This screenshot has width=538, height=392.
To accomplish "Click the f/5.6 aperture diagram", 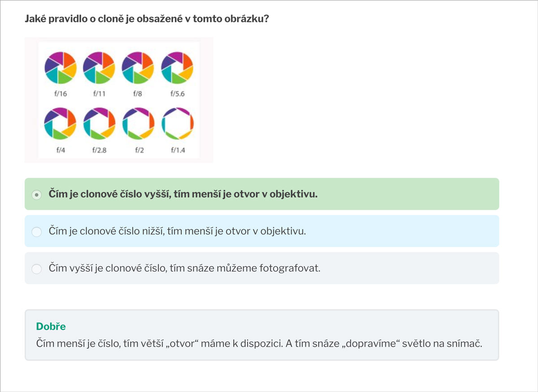I will click(x=177, y=68).
